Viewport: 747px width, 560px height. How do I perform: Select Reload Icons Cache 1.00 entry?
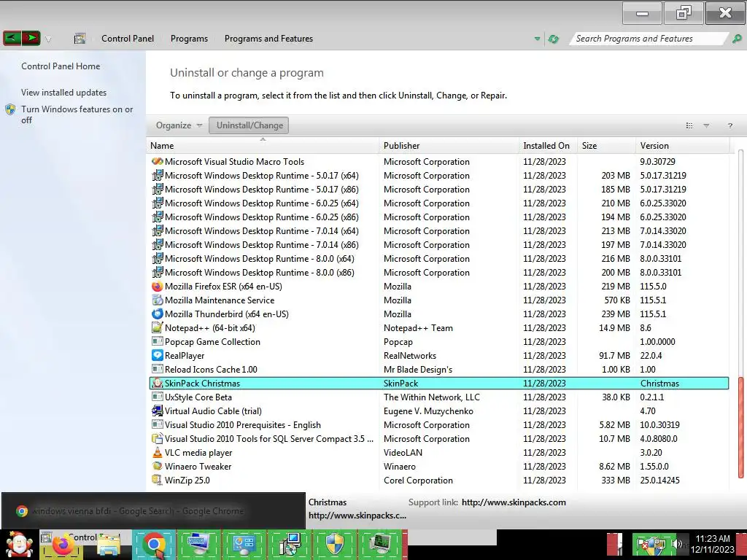211,370
